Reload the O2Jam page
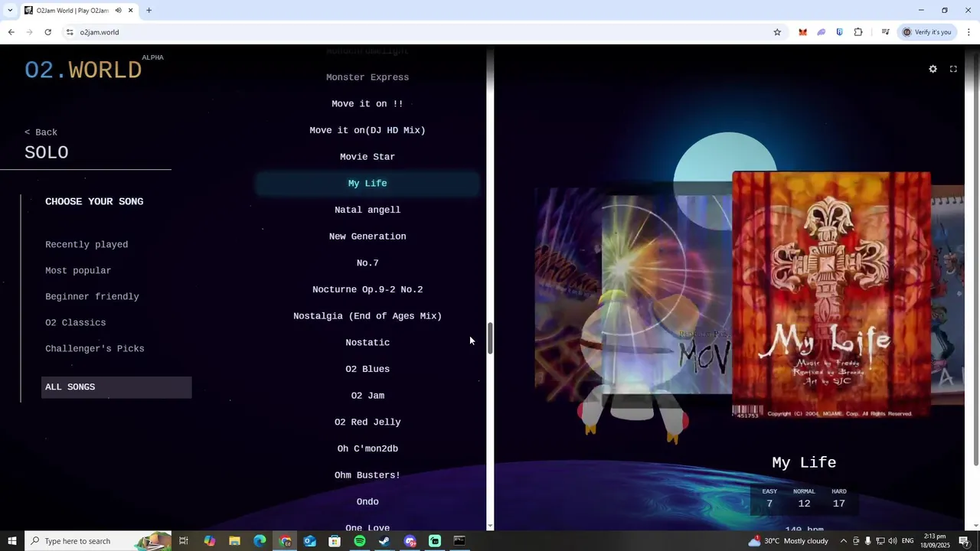The image size is (980, 551). pos(47,32)
